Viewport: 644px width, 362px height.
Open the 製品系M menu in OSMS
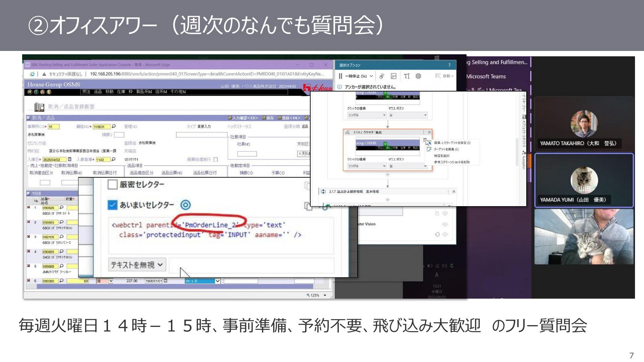[144, 92]
